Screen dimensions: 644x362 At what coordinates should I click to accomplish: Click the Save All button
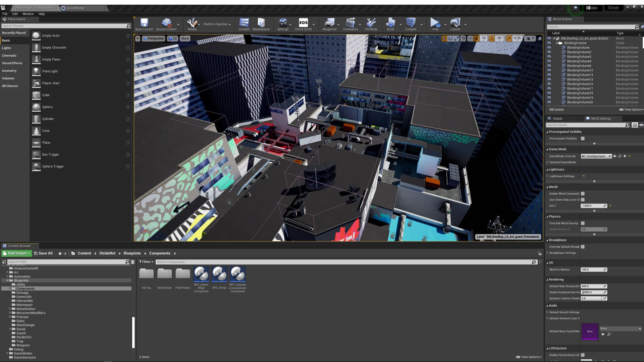pyautogui.click(x=43, y=253)
